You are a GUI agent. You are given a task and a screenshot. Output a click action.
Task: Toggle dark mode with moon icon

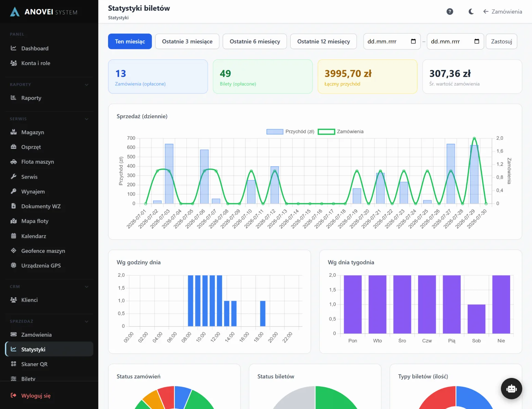(x=471, y=12)
